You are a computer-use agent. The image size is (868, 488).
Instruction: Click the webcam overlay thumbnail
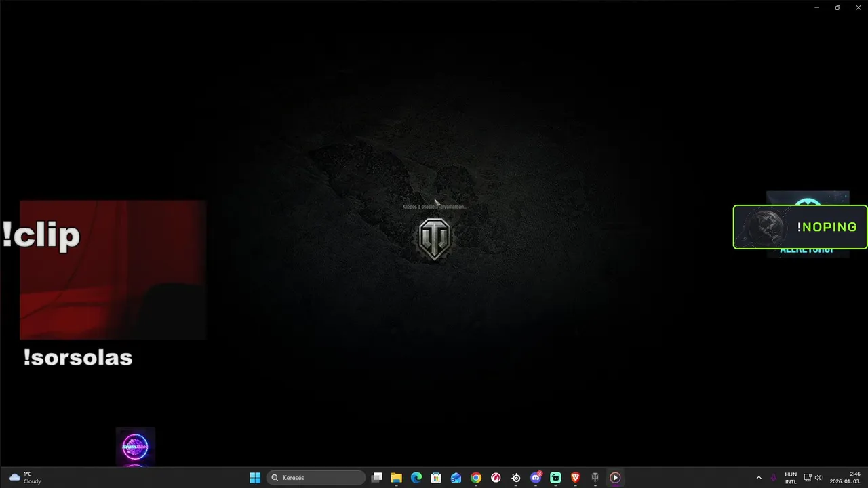tap(113, 270)
